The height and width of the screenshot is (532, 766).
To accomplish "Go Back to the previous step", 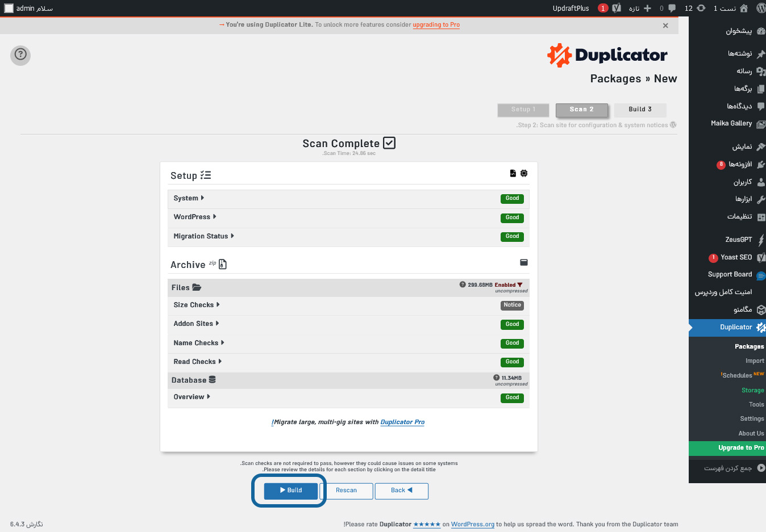I will [x=401, y=491].
